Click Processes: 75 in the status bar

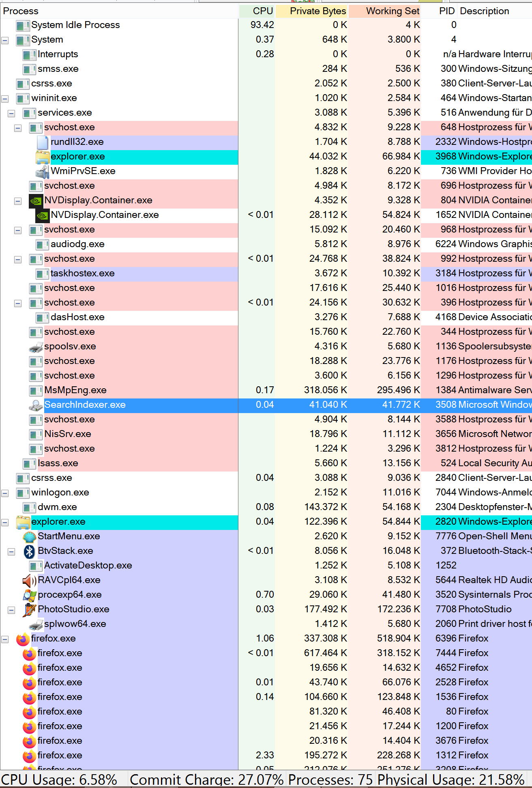[x=330, y=780]
